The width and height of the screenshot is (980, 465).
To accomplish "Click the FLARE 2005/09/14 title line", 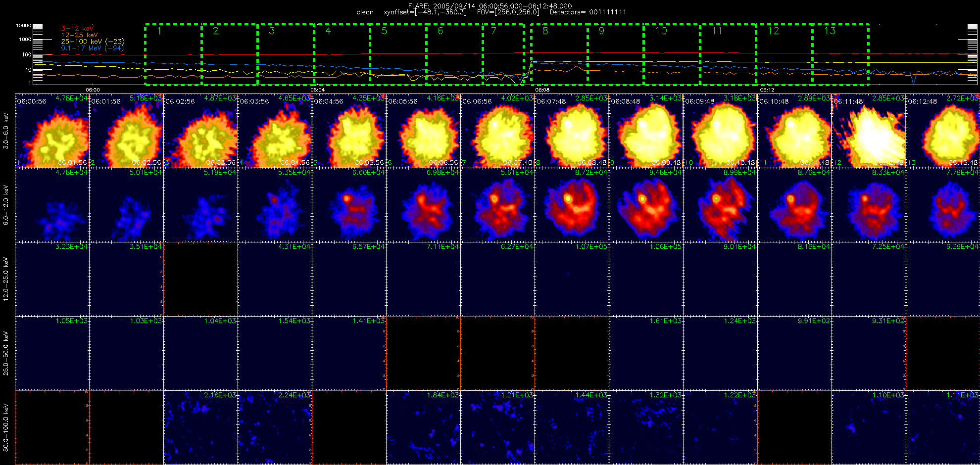I will 490,6.
